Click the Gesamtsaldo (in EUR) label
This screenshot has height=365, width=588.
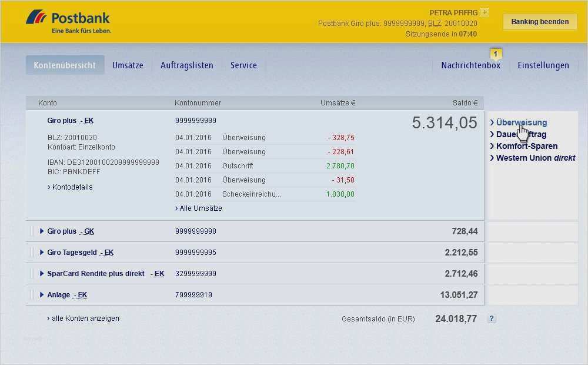pyautogui.click(x=378, y=319)
